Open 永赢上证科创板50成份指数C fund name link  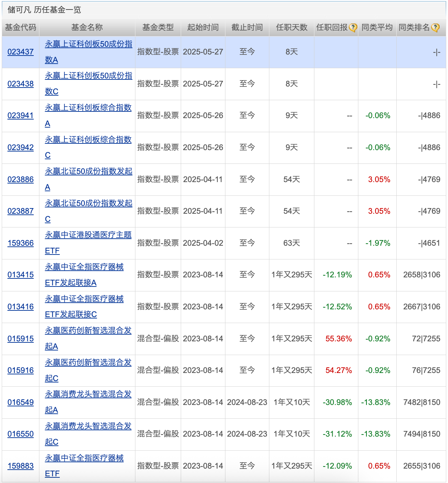coord(89,84)
